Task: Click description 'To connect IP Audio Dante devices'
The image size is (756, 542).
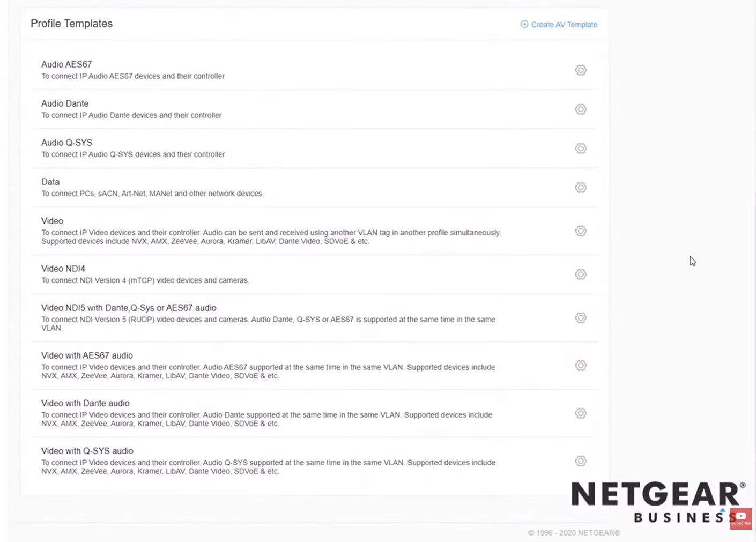Action: (131, 115)
